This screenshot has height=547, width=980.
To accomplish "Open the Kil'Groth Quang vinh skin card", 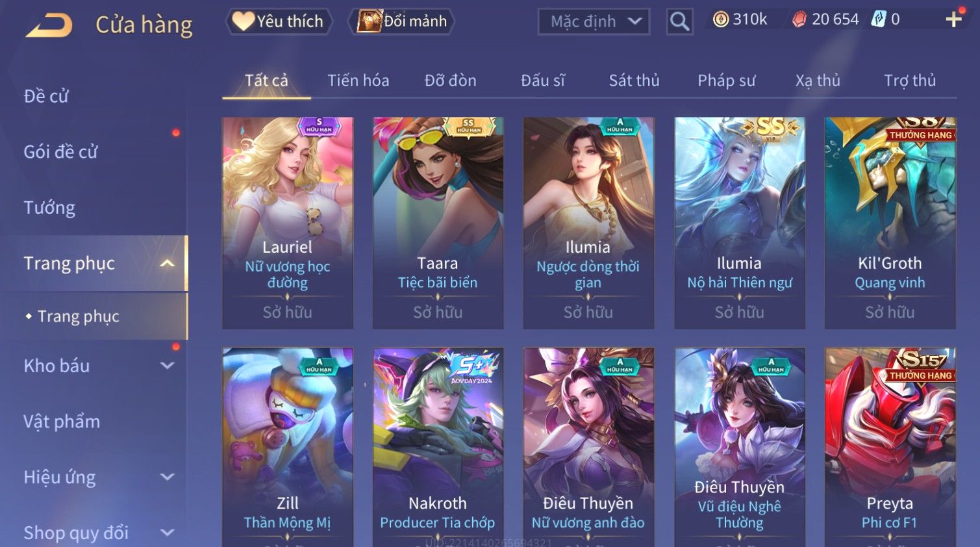I will point(890,223).
